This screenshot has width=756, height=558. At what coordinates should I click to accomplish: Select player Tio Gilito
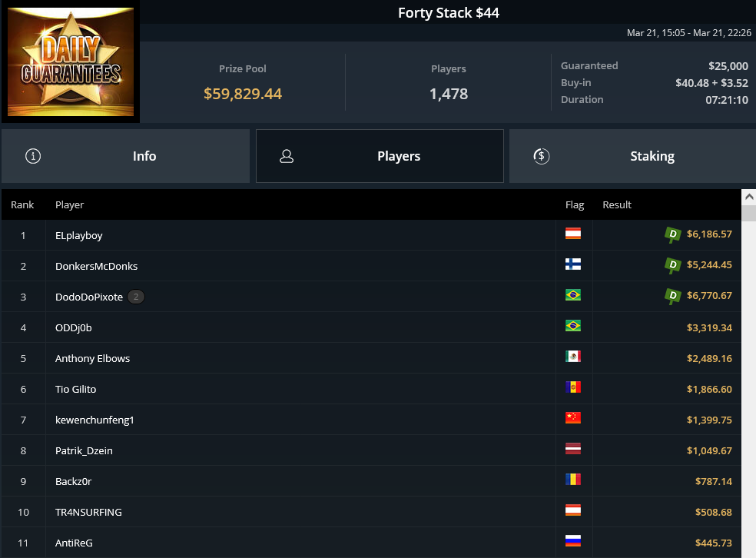76,389
